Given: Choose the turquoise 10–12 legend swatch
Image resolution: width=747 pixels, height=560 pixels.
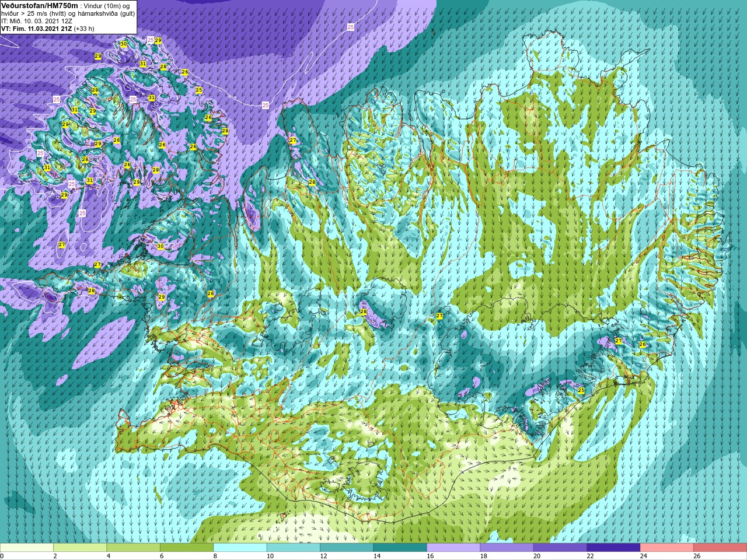Looking at the screenshot, I should (x=294, y=548).
